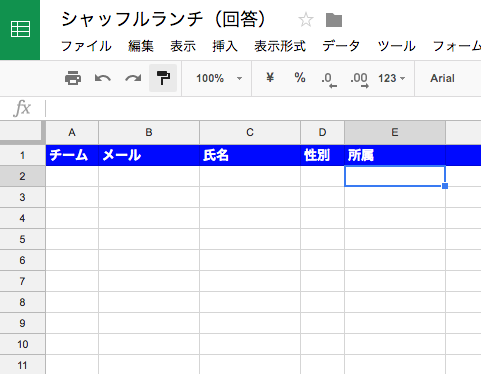
Task: Select row 2 header
Action: coord(22,176)
